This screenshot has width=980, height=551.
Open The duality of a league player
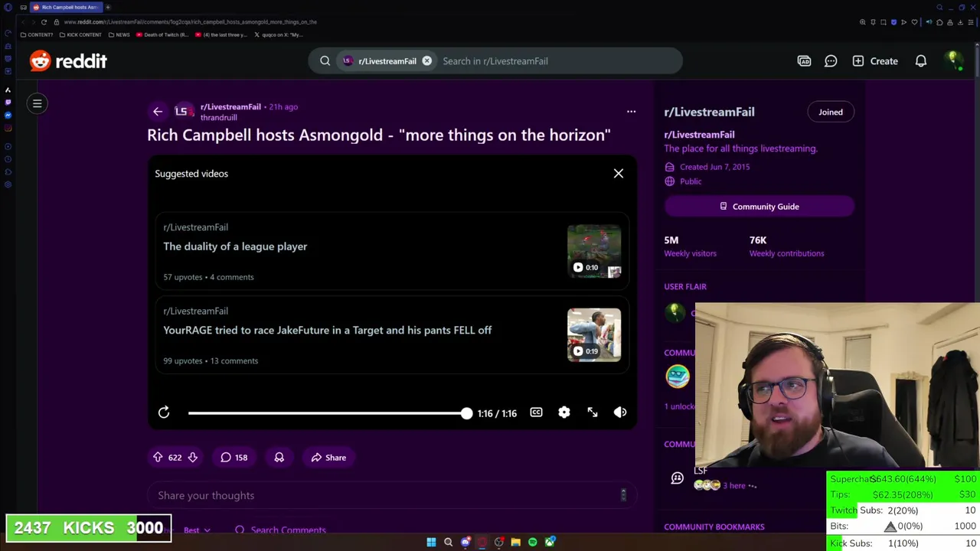coord(235,246)
